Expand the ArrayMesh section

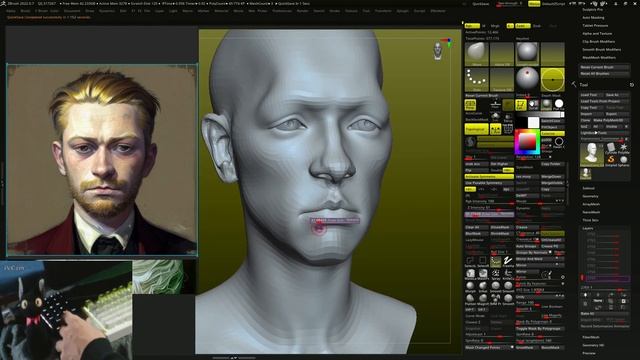click(591, 204)
